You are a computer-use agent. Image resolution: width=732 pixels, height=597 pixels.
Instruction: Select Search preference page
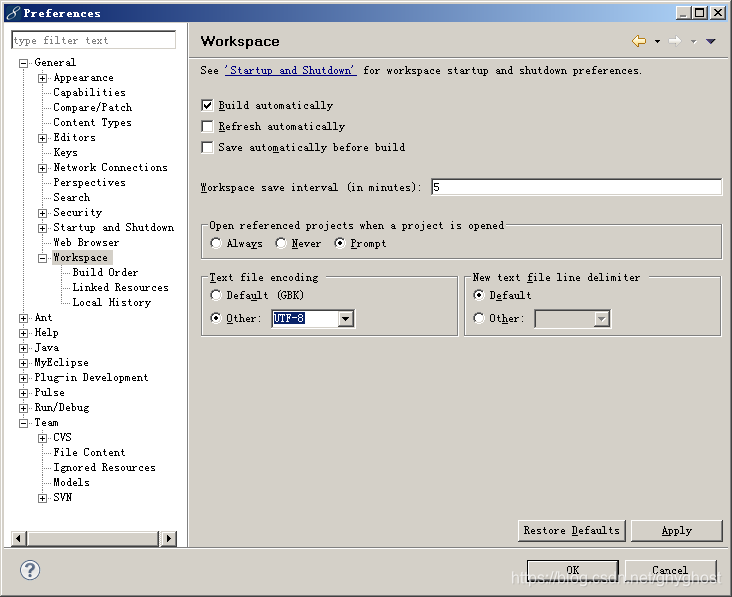(71, 197)
